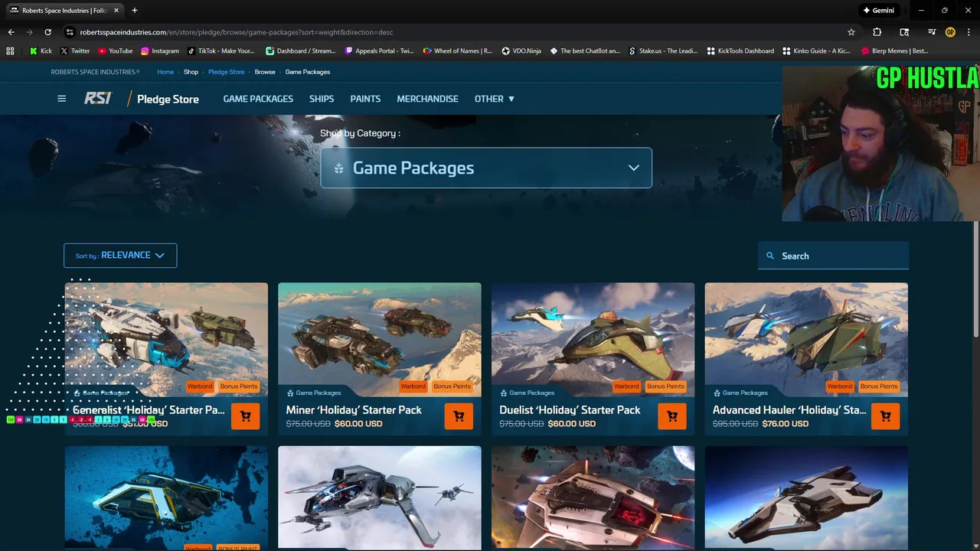Bookmark this page with the star
The width and height of the screenshot is (980, 551).
point(851,32)
